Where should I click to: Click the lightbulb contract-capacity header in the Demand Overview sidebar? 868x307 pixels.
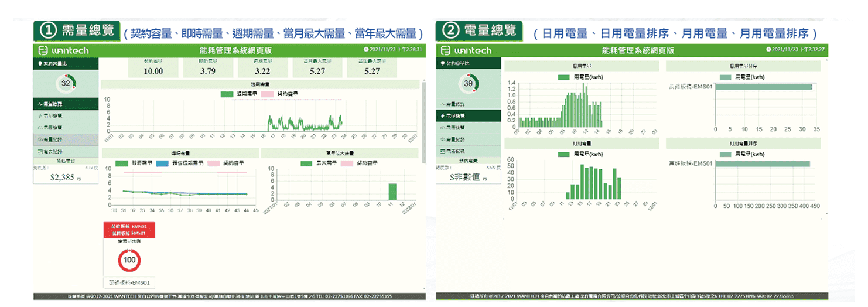coord(65,62)
